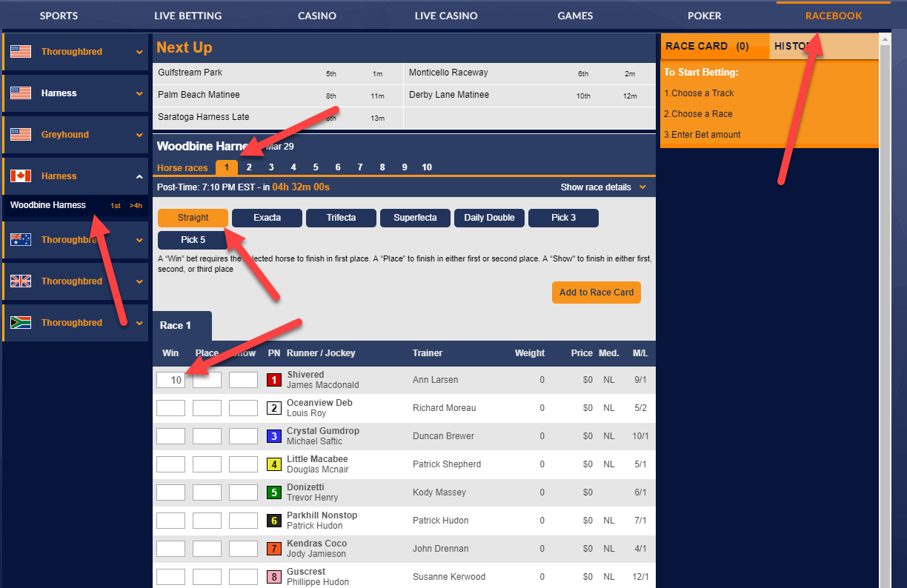Expand the Greyhound category chevron
Screen dimensions: 907x588
click(139, 135)
